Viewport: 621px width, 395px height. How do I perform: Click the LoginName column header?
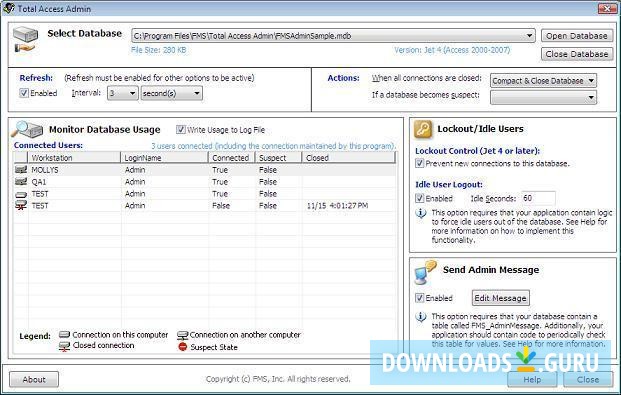tap(164, 158)
